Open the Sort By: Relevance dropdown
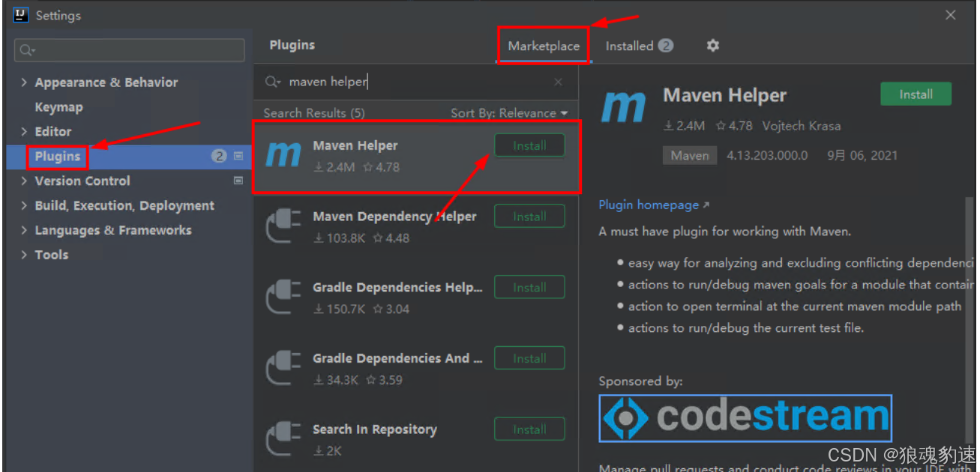The image size is (980, 472). 509,113
